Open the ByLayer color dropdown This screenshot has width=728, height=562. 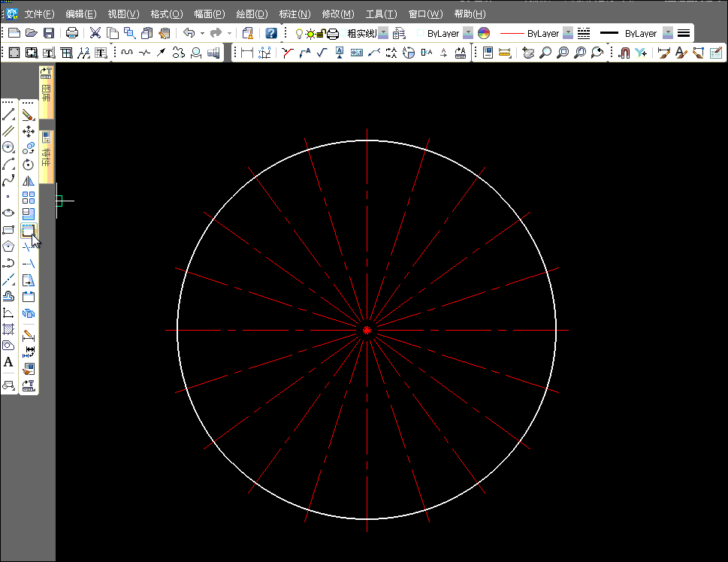pyautogui.click(x=468, y=33)
